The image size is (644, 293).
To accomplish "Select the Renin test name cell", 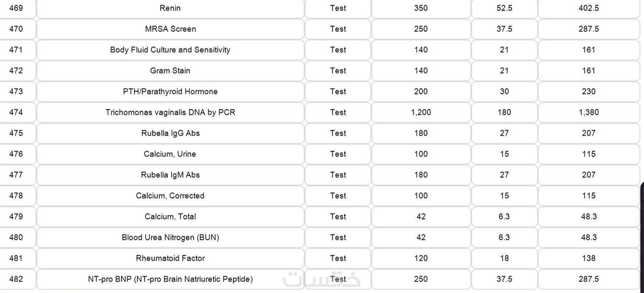I will (170, 8).
